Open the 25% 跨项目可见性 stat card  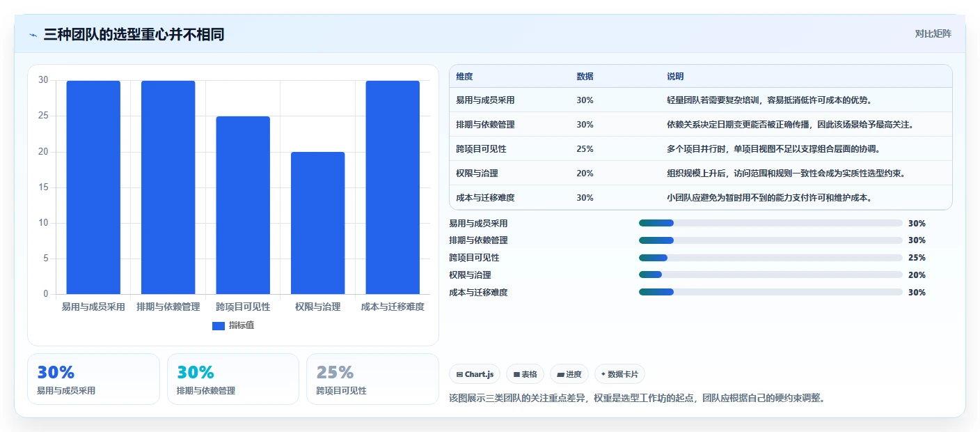(372, 379)
